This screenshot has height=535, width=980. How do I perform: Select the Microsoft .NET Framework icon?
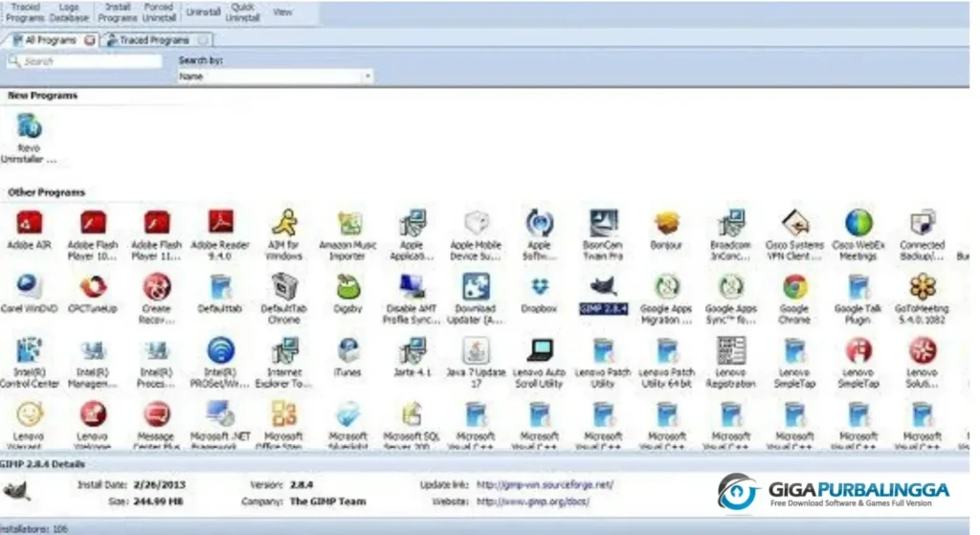pyautogui.click(x=220, y=414)
